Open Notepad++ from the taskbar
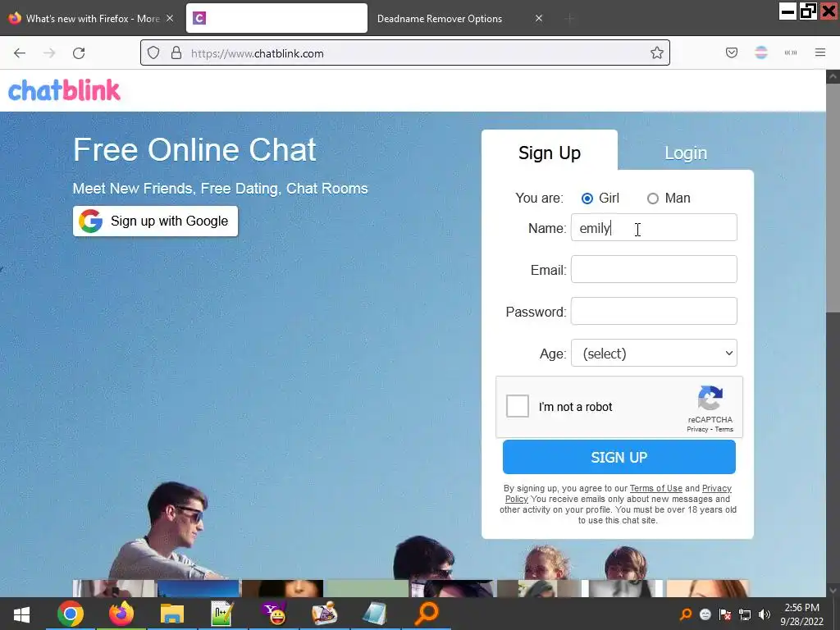The image size is (840, 630). click(221, 614)
